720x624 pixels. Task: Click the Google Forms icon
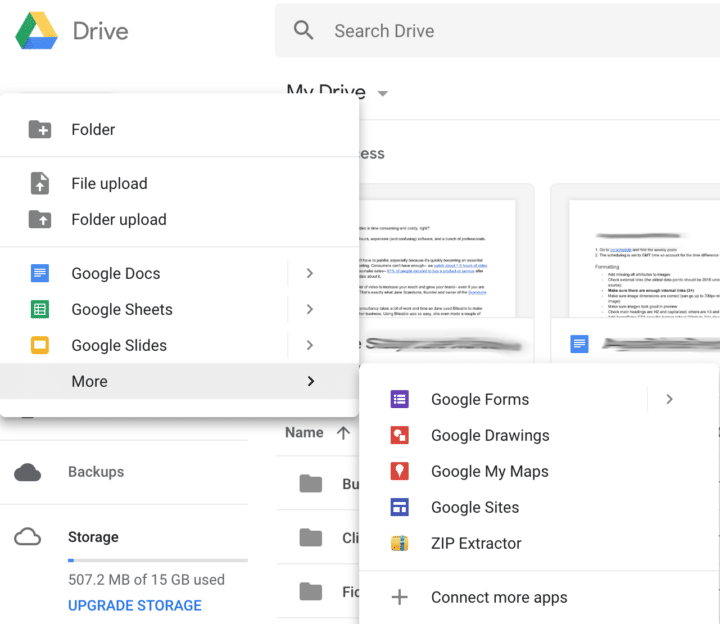(399, 399)
